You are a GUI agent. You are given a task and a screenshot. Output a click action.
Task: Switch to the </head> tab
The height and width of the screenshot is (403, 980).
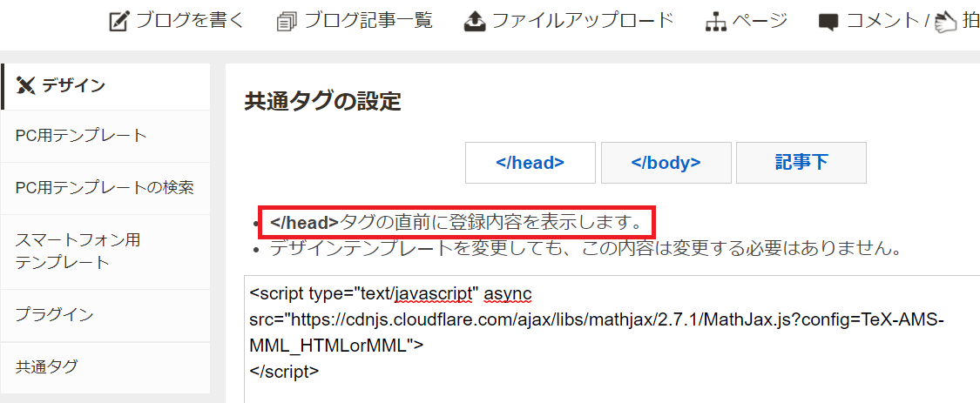tap(530, 163)
